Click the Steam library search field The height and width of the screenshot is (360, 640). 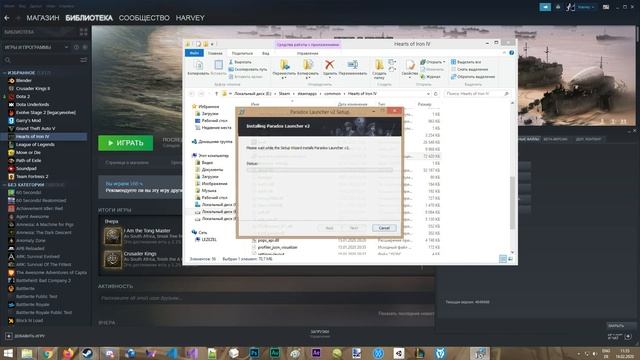tap(41, 60)
